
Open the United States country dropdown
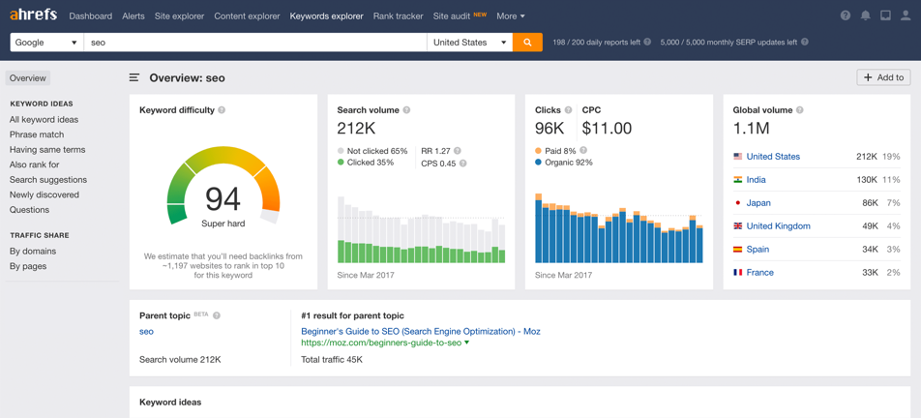(468, 43)
